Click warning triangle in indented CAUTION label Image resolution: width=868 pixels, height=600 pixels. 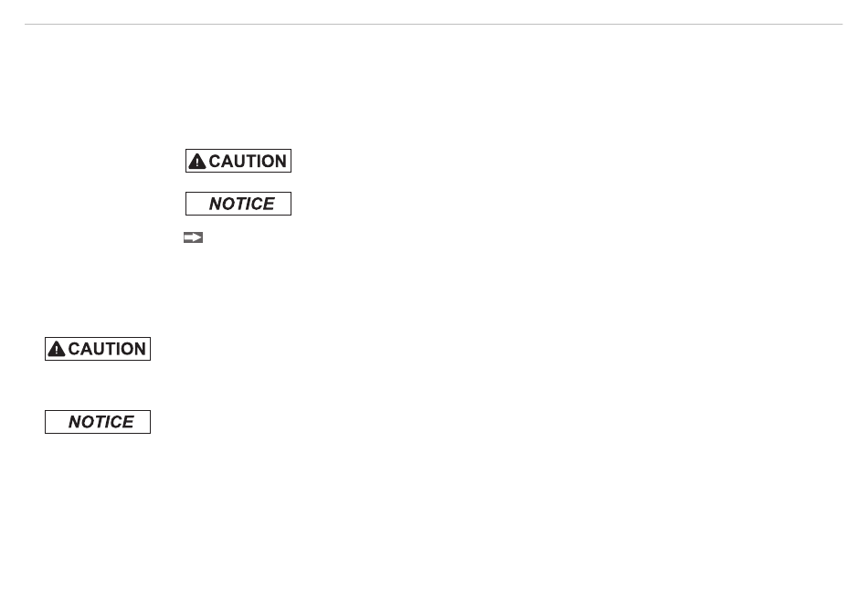pos(197,161)
